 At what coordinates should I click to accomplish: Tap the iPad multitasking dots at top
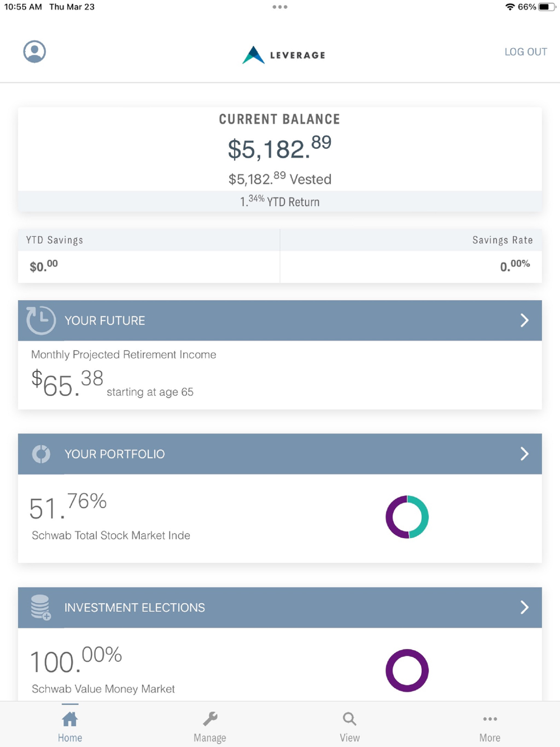pos(279,7)
